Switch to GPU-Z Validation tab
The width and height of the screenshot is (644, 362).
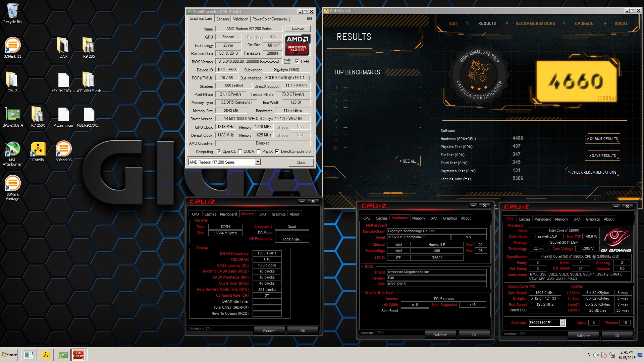[x=241, y=19]
